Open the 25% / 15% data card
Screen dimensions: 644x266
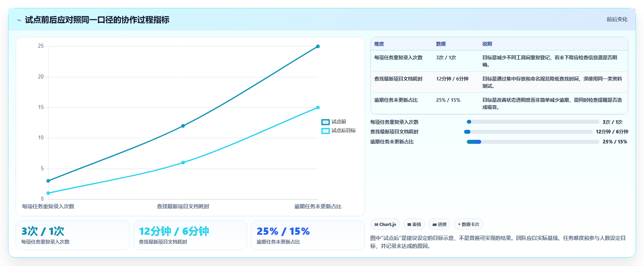pos(308,235)
